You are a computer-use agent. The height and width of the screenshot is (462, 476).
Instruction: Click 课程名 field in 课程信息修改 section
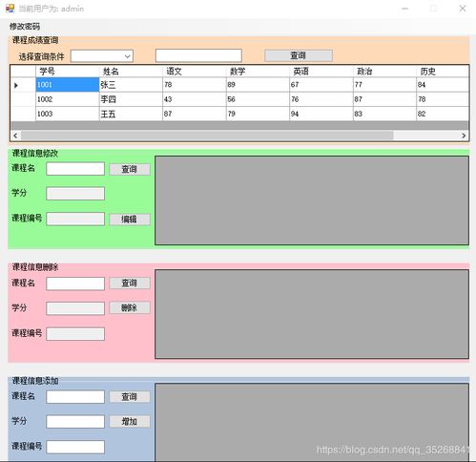click(x=75, y=169)
